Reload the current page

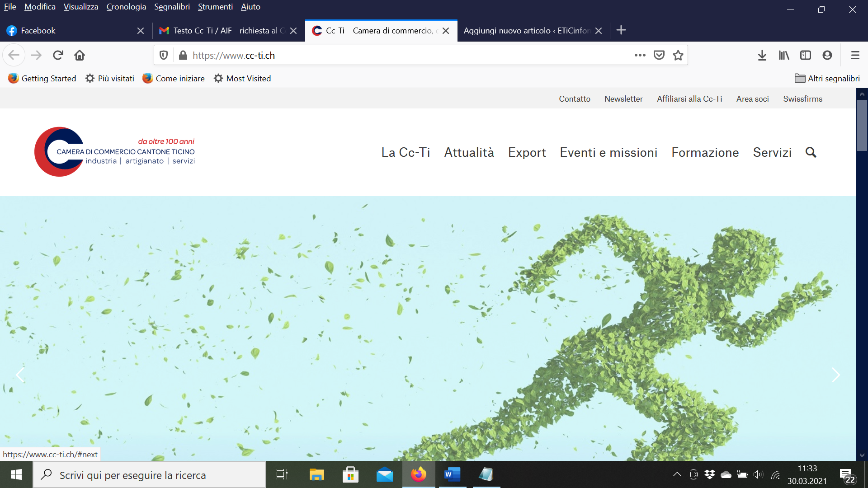pyautogui.click(x=58, y=55)
